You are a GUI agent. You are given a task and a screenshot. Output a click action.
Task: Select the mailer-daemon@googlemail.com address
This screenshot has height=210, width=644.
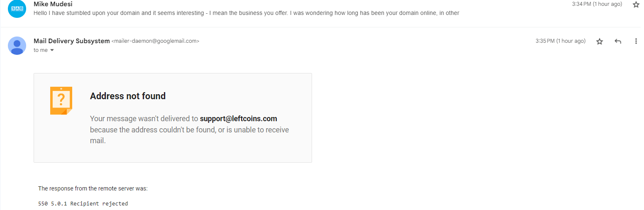click(155, 41)
